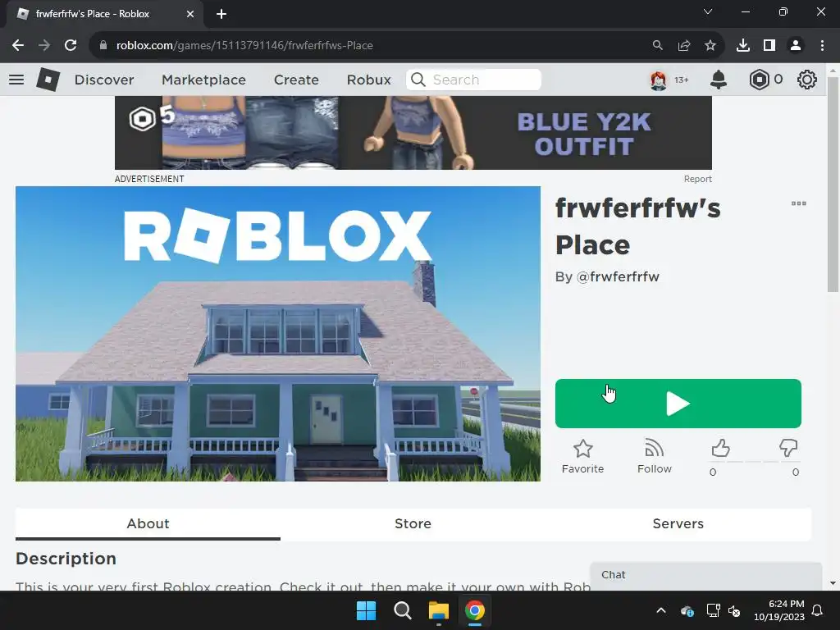Select the About tab

point(148,524)
